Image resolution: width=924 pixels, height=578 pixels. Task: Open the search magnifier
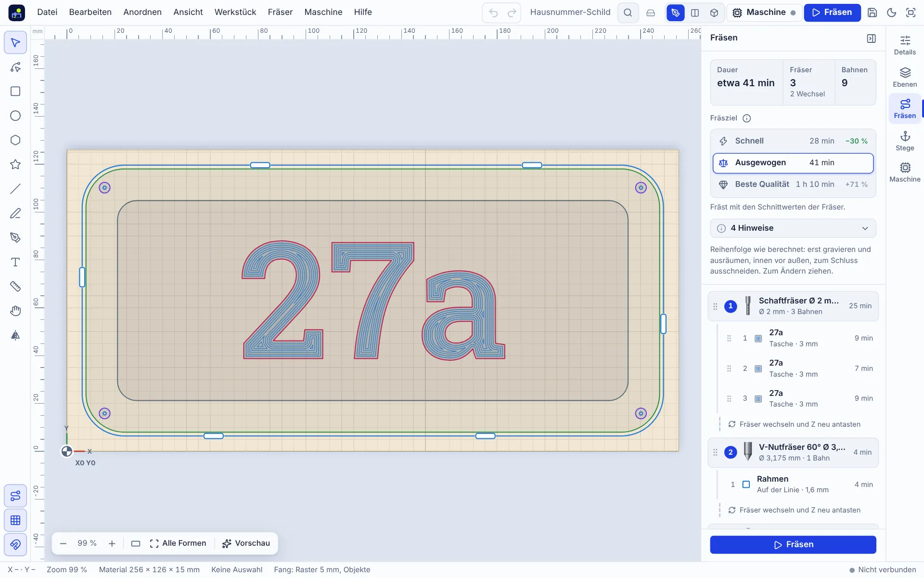click(628, 13)
